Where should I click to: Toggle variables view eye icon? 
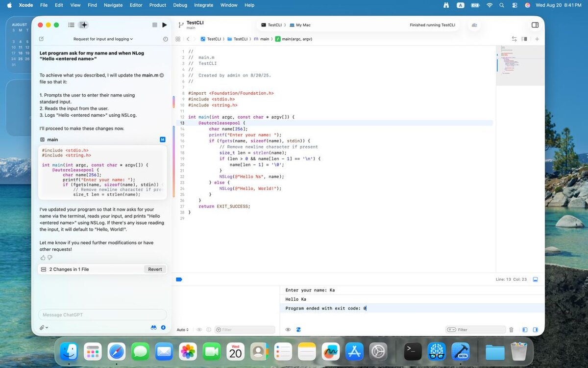199,330
